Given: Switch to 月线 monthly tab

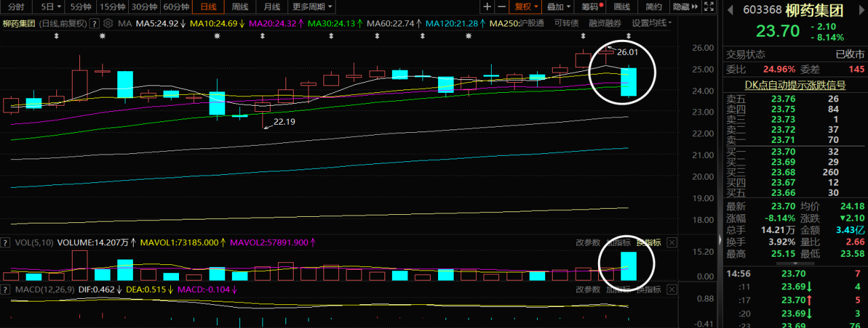Looking at the screenshot, I should pos(272,7).
